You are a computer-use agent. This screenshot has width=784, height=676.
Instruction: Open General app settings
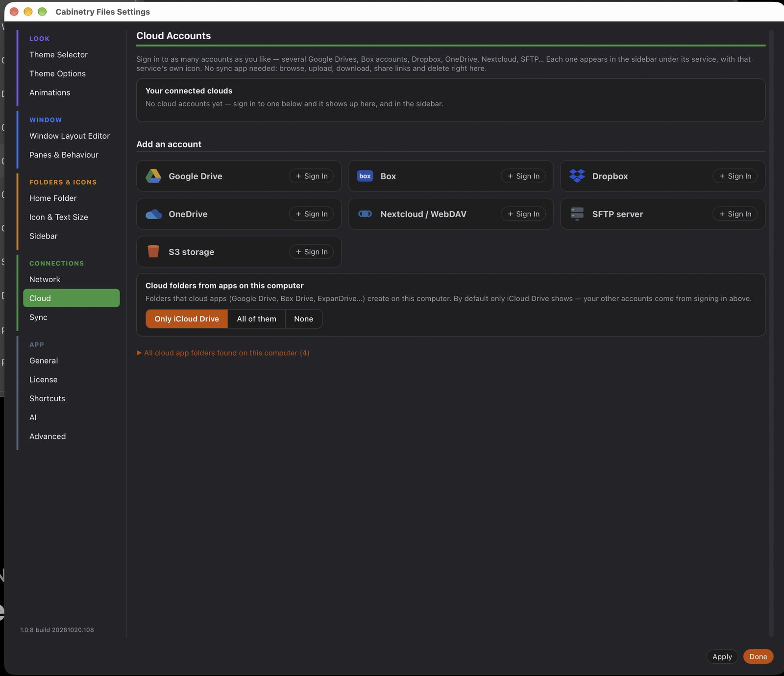click(x=72, y=361)
